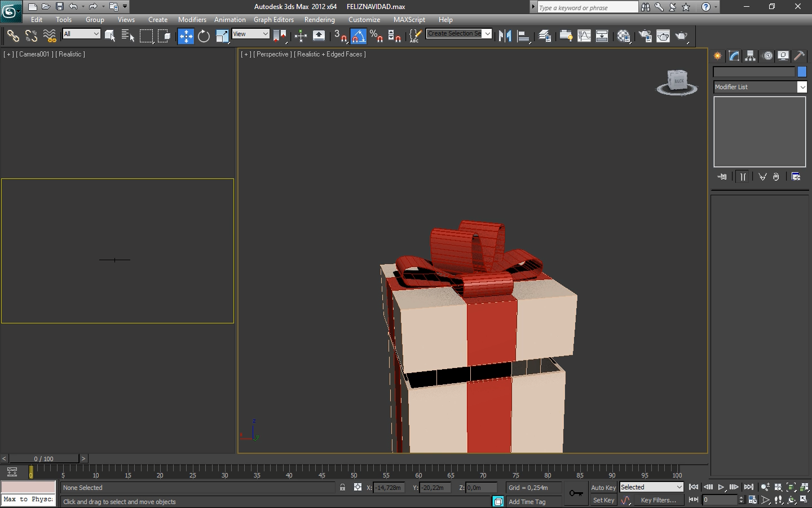Open selection filter All dropdown
812x508 pixels.
click(x=81, y=34)
